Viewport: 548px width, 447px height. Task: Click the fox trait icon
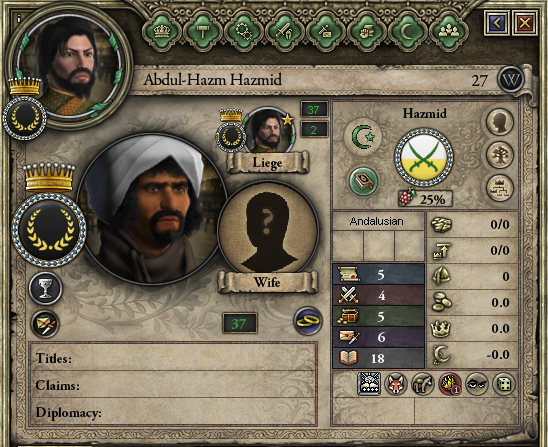tap(396, 384)
